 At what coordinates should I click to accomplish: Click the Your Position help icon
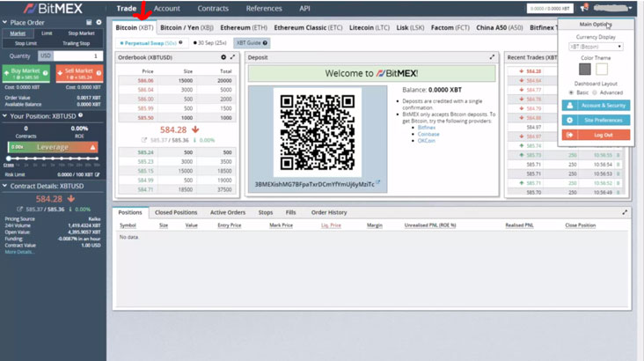pos(81,115)
